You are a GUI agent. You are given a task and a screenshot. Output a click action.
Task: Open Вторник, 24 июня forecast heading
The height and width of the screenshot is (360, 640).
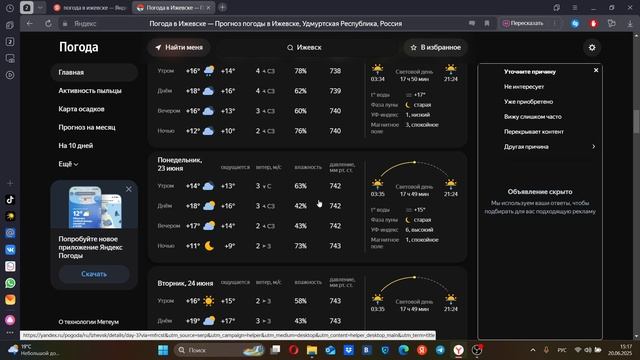(185, 283)
